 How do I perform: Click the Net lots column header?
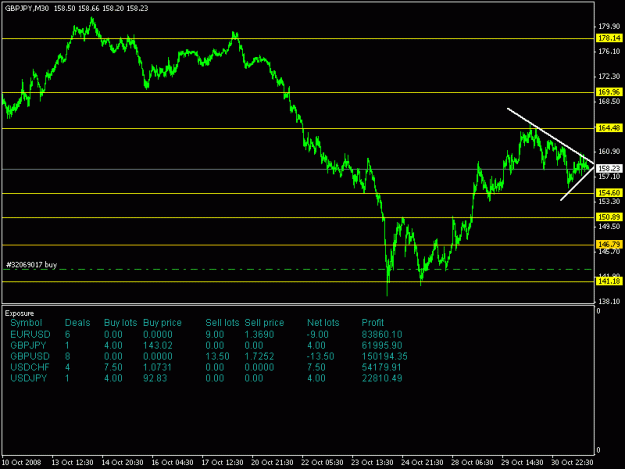(x=323, y=323)
